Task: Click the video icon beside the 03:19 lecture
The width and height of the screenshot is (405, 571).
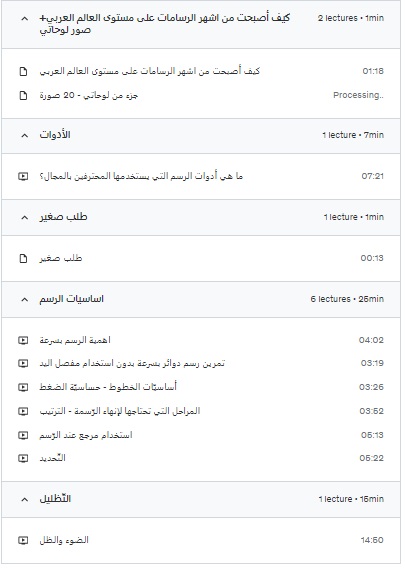Action: [23, 363]
